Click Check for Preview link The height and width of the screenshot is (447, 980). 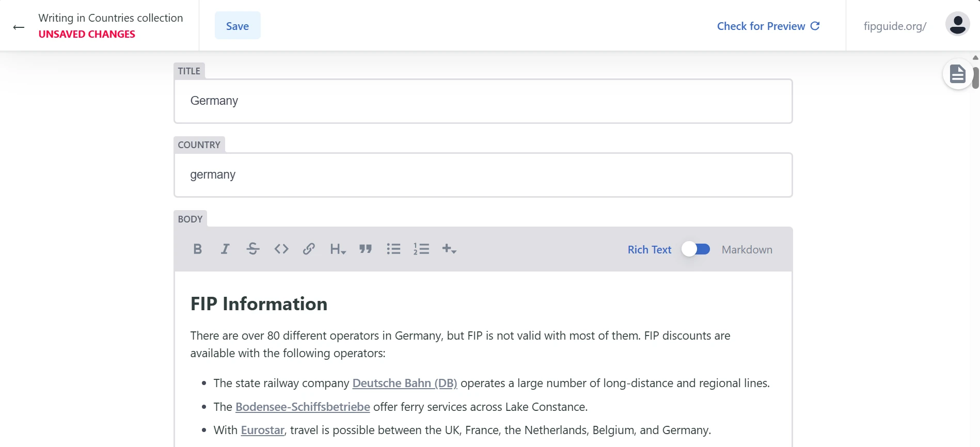pos(768,26)
